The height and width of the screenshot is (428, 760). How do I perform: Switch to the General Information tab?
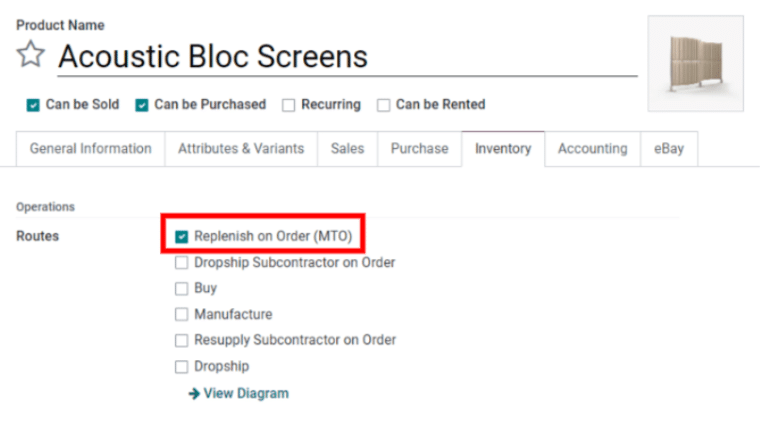(x=91, y=149)
